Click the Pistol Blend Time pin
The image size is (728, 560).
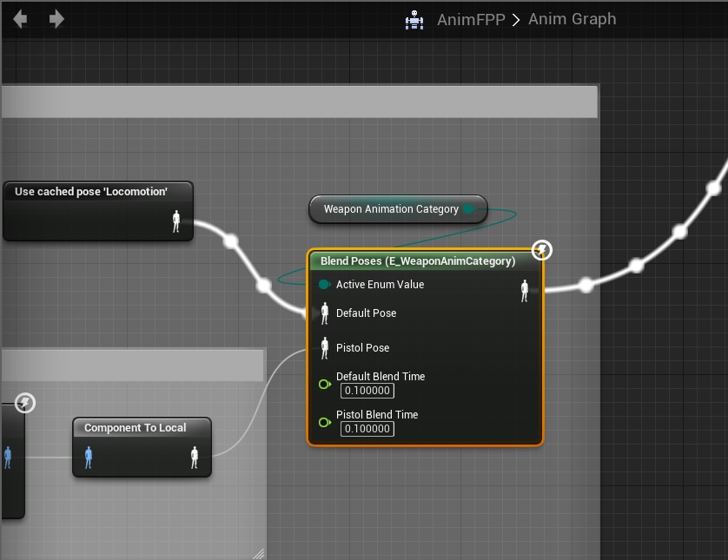(x=324, y=422)
